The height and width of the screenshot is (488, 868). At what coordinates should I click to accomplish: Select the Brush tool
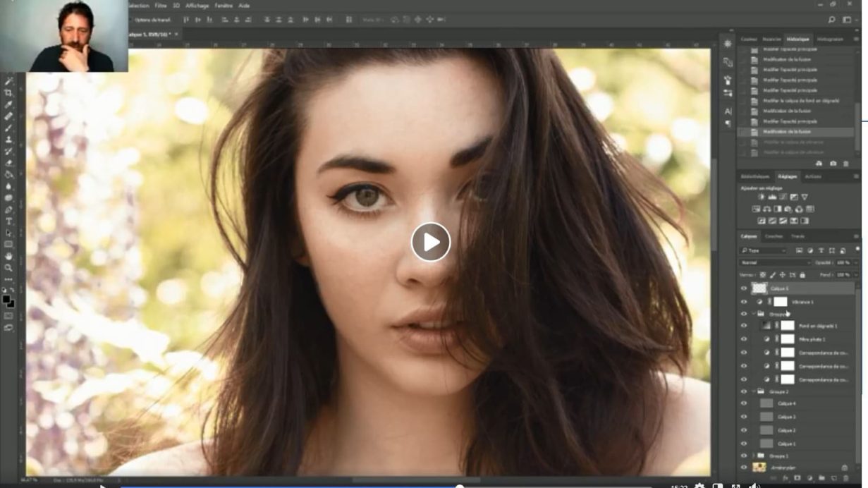[x=8, y=127]
